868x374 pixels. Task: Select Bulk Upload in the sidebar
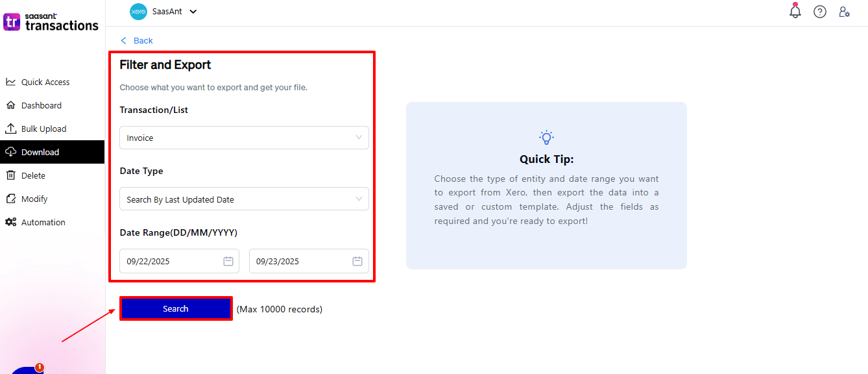click(x=43, y=129)
